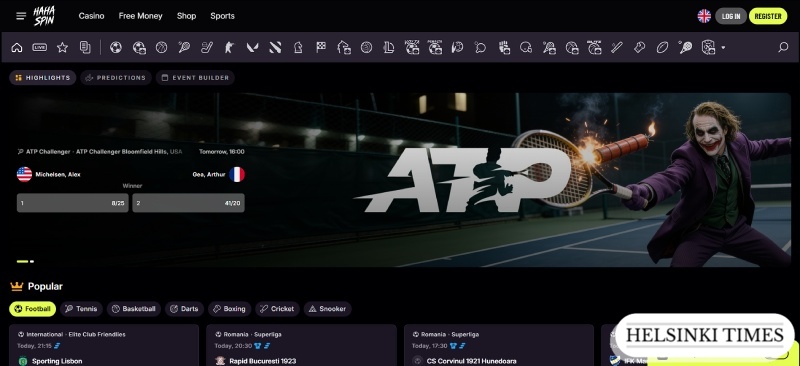Switch to the Predictions tab
Viewport: 800px width, 366px height.
pyautogui.click(x=116, y=78)
